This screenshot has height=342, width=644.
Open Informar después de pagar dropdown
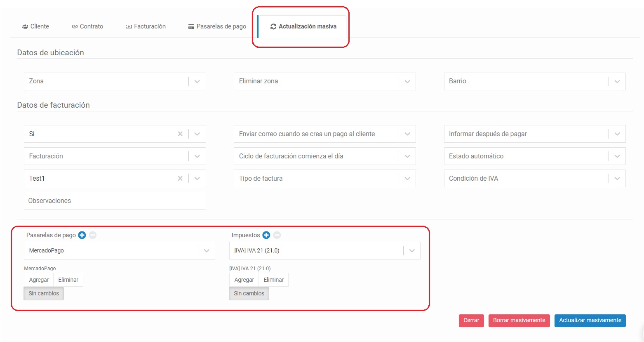pyautogui.click(x=535, y=134)
